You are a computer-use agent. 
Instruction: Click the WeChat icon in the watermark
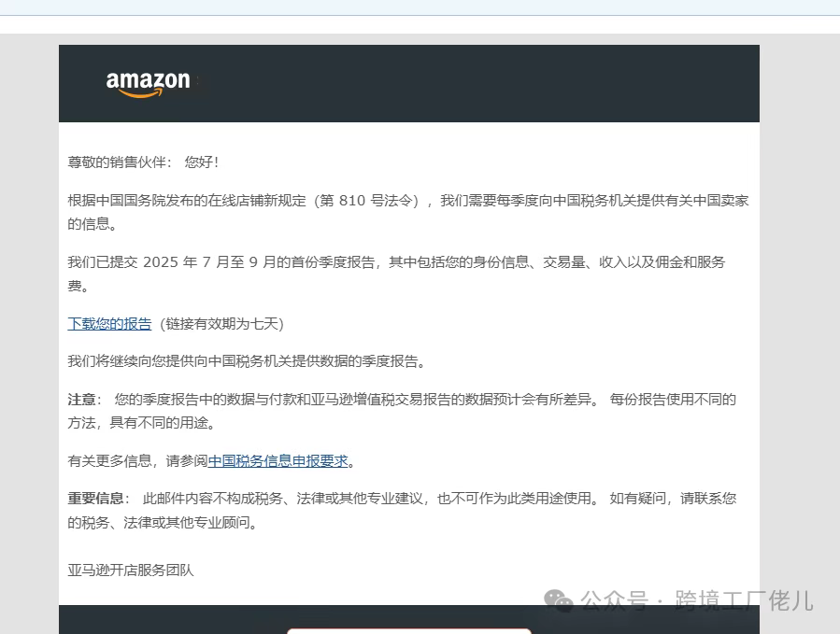point(559,600)
